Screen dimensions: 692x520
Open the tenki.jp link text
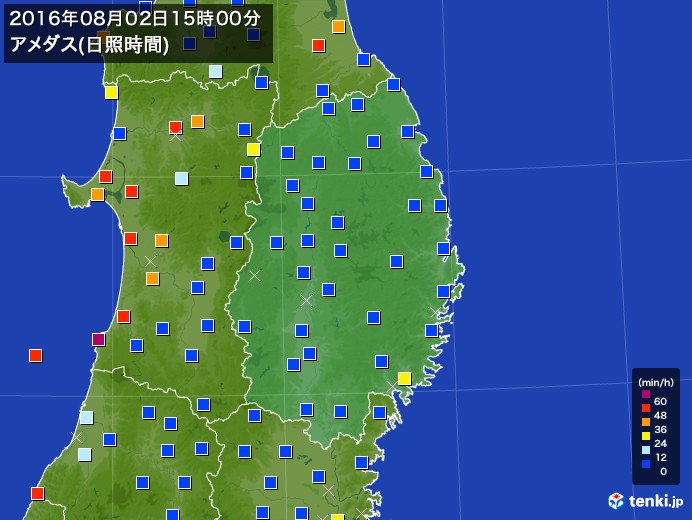coord(656,501)
